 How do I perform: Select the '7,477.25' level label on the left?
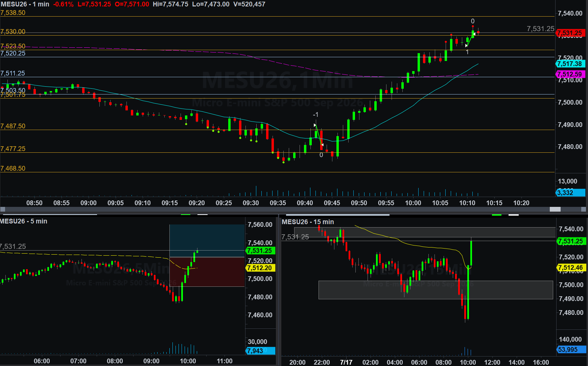coord(13,149)
